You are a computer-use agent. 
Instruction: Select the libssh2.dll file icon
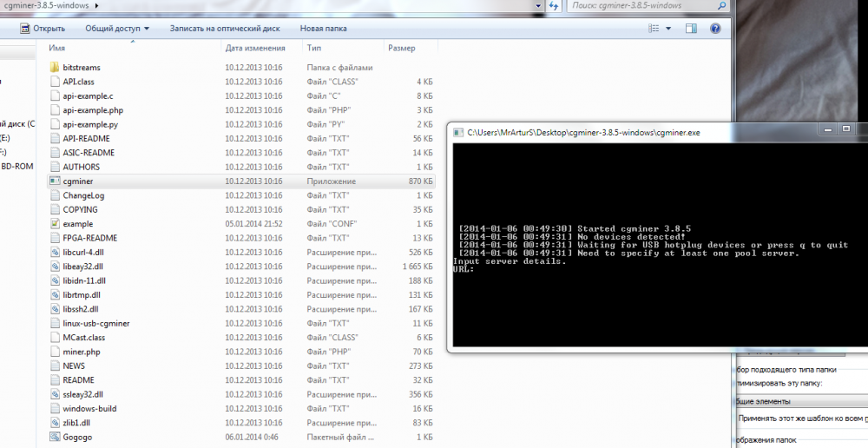[x=54, y=309]
